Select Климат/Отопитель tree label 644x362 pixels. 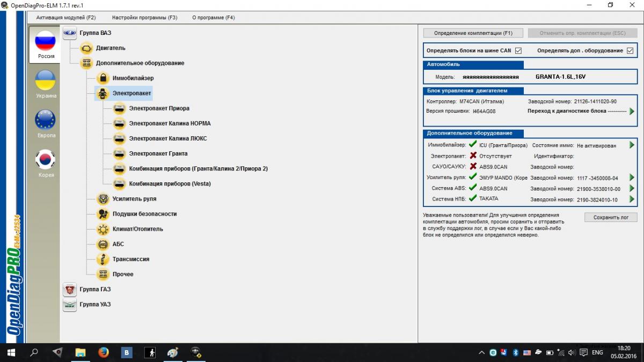[138, 229]
